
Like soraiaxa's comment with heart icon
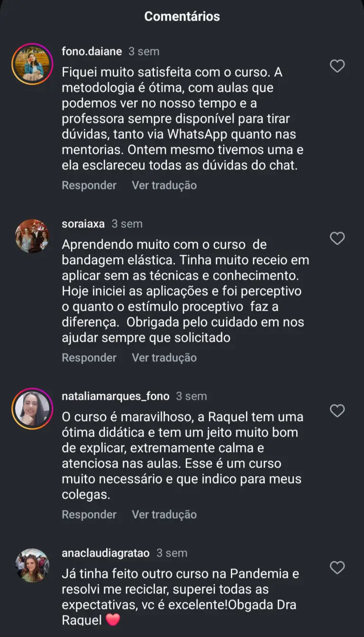coord(337,238)
